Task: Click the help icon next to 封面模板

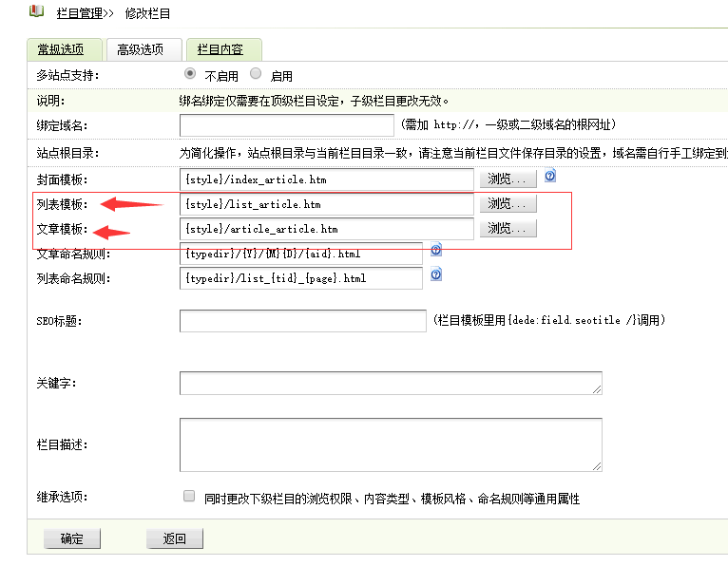Action: 549,177
